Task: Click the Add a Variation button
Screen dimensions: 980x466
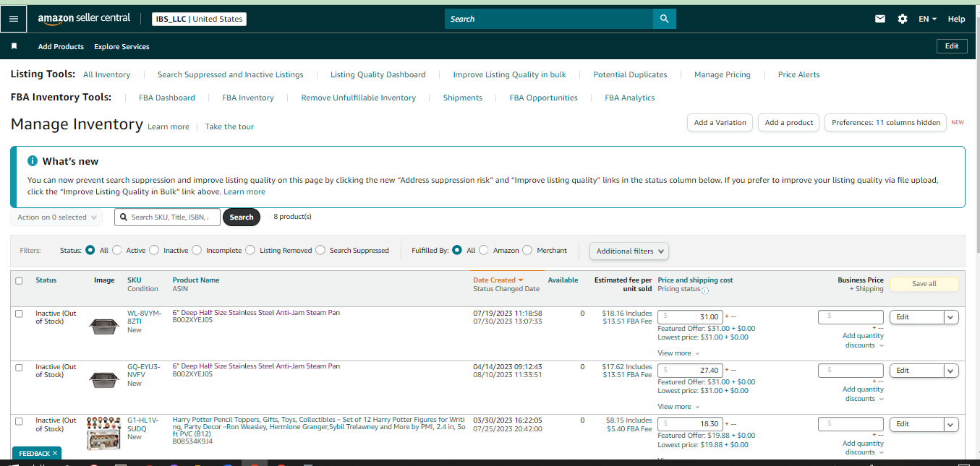Action: coord(720,123)
